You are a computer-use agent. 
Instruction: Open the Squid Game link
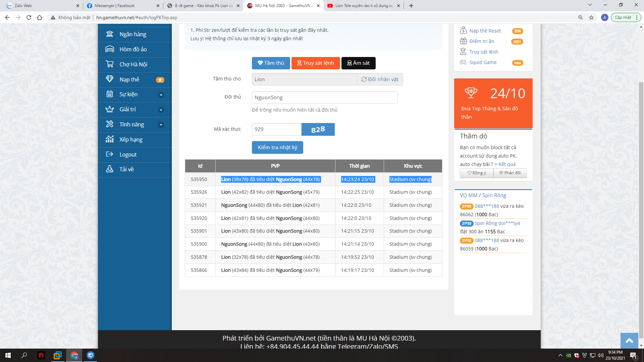pos(483,62)
